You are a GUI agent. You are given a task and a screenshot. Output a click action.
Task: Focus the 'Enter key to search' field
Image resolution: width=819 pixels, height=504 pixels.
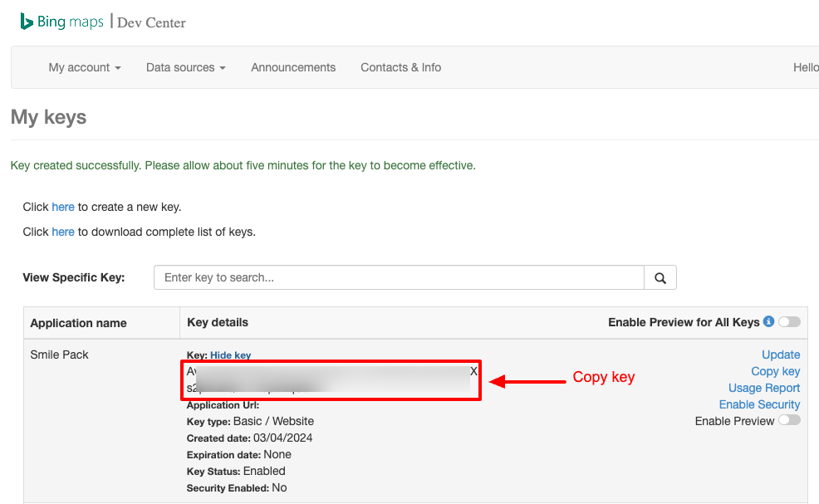click(399, 278)
